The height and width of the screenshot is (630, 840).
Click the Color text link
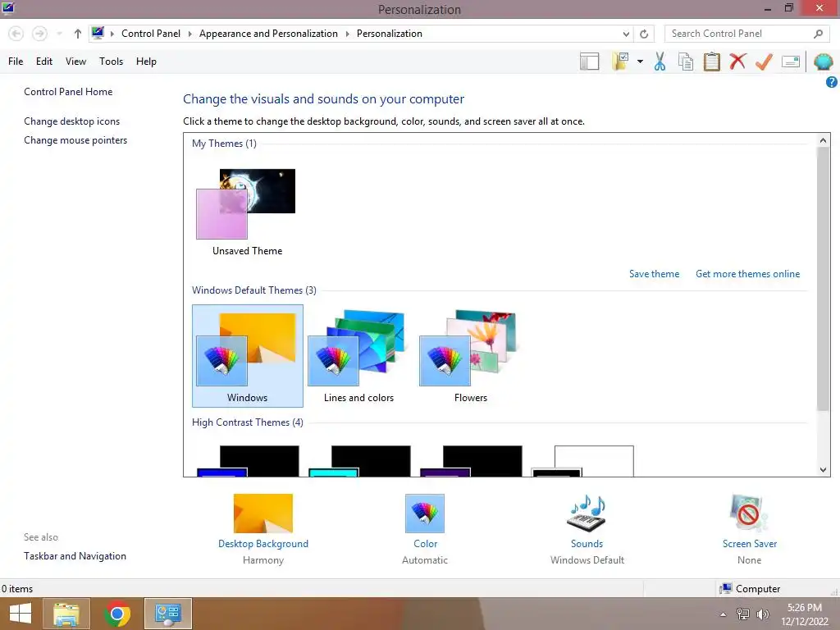click(x=426, y=544)
